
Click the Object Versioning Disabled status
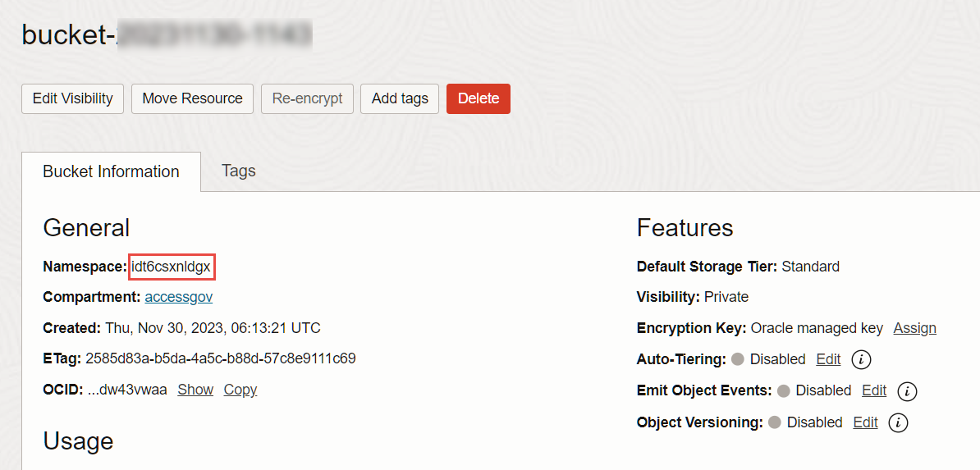coord(814,422)
